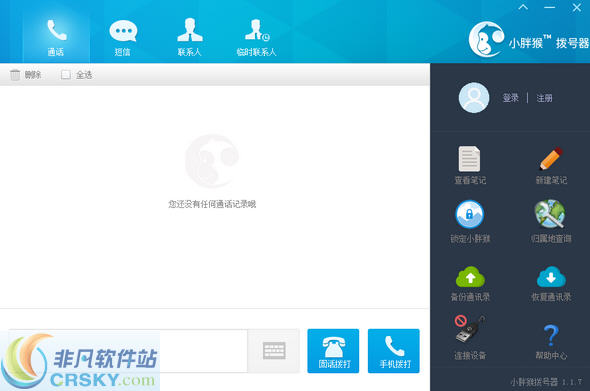This screenshot has height=391, width=590.
Task: Click the 注册 register link
Action: click(544, 98)
